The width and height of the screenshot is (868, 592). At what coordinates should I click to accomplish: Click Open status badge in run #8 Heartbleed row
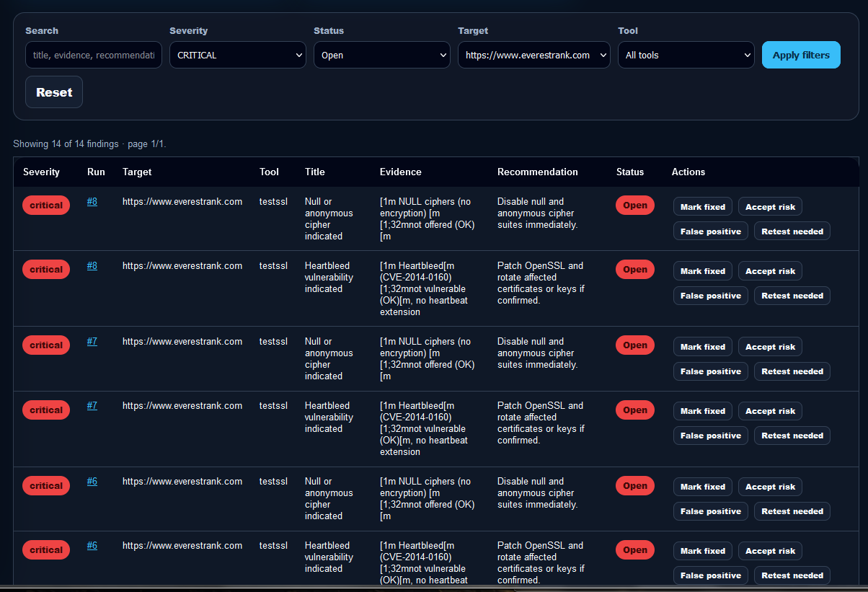(635, 270)
